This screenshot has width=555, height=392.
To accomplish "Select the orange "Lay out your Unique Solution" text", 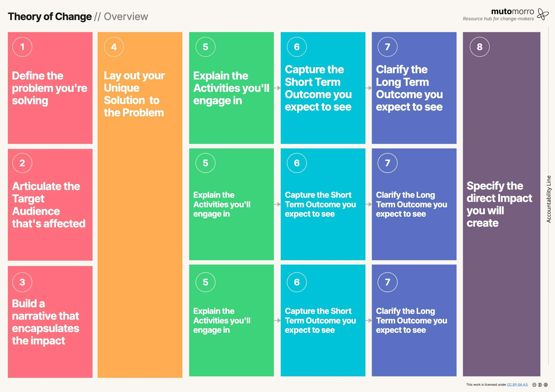I will click(x=134, y=94).
